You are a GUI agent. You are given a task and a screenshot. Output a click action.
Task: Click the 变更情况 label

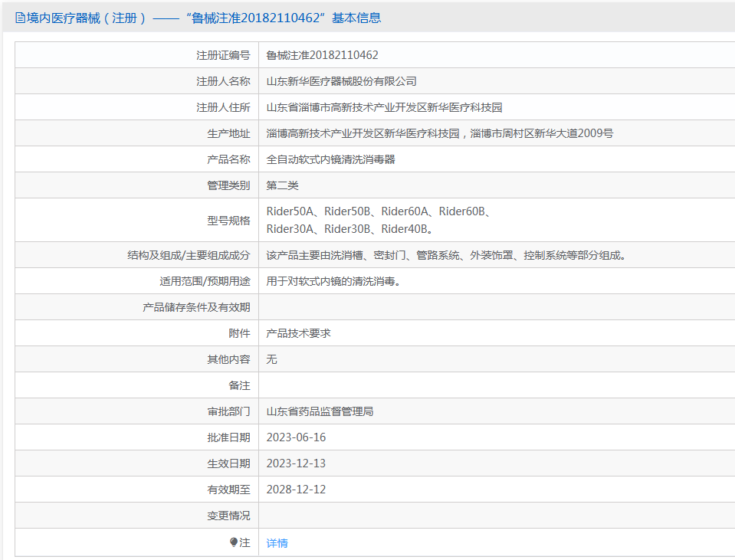pyautogui.click(x=228, y=516)
